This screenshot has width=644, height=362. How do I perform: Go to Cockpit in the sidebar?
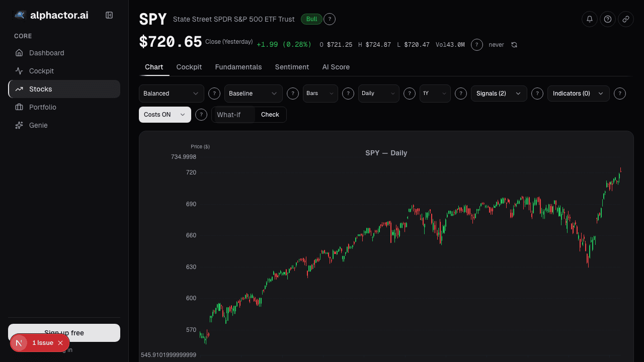pos(64,71)
